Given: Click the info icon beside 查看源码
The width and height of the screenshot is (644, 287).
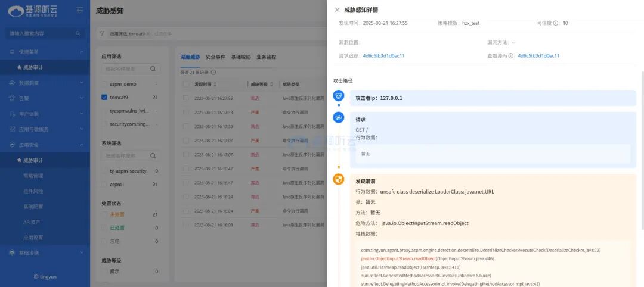Looking at the screenshot, I should click(x=511, y=56).
